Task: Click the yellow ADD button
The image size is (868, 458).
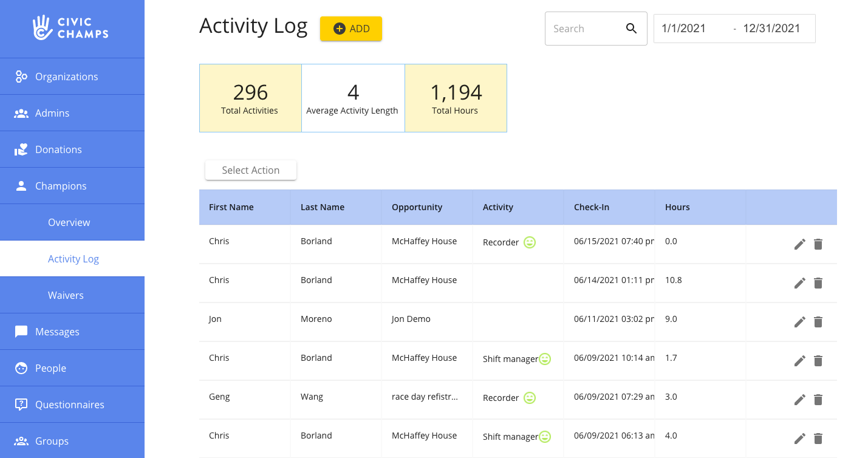Action: pyautogui.click(x=351, y=29)
